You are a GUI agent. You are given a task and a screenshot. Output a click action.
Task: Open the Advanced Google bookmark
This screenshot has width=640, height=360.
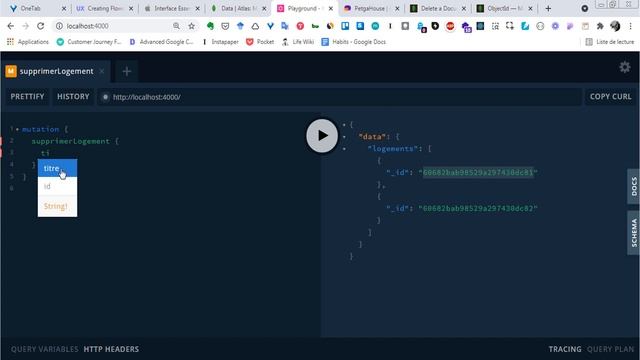tap(161, 42)
